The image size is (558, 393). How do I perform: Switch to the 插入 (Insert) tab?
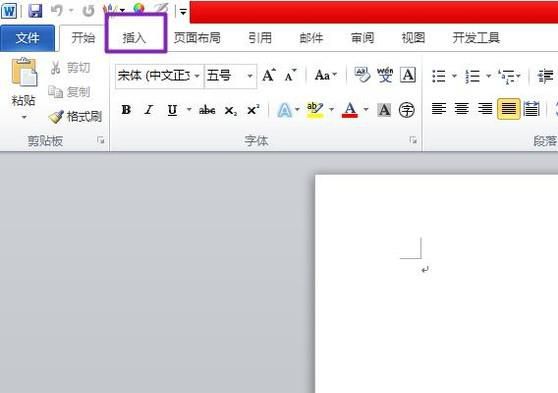(135, 38)
